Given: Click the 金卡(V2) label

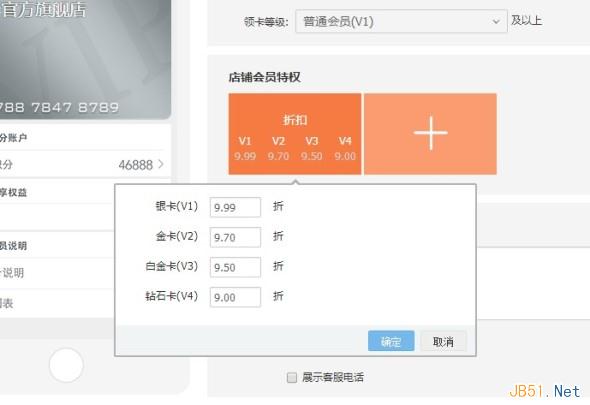Looking at the screenshot, I should pyautogui.click(x=176, y=236).
